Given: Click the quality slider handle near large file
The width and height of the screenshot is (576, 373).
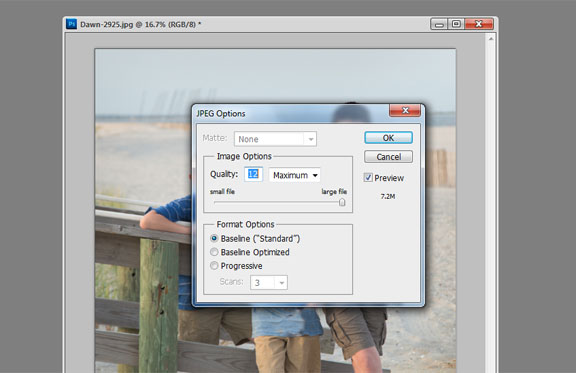Looking at the screenshot, I should 342,202.
